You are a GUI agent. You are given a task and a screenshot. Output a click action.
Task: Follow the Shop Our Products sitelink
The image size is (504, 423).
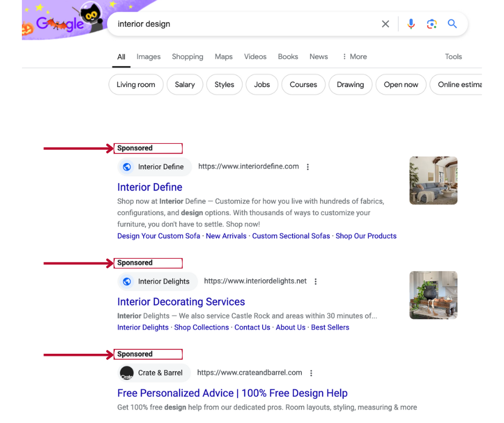(x=366, y=236)
